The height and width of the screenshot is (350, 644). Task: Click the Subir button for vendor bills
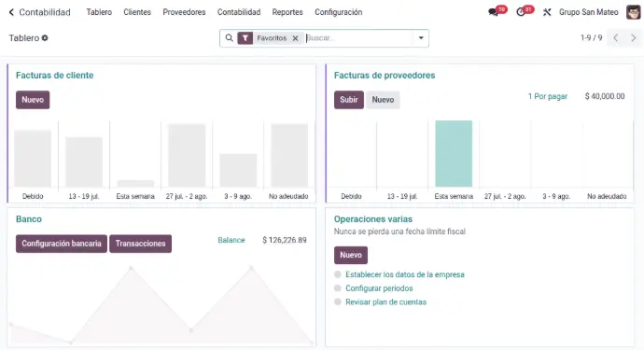349,100
